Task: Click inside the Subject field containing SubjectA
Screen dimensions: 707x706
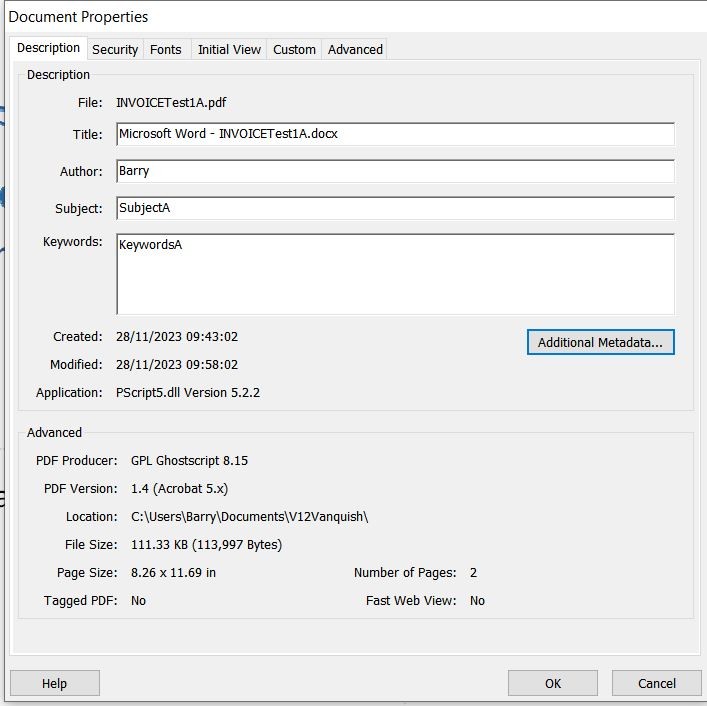Action: point(395,208)
